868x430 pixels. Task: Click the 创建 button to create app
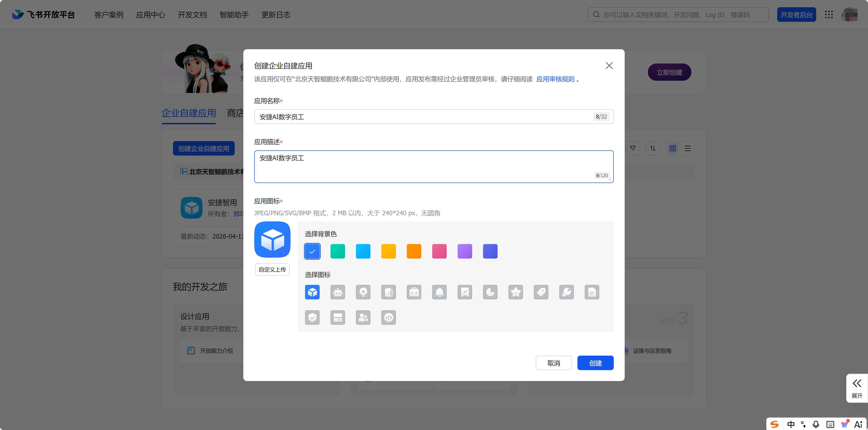tap(595, 363)
